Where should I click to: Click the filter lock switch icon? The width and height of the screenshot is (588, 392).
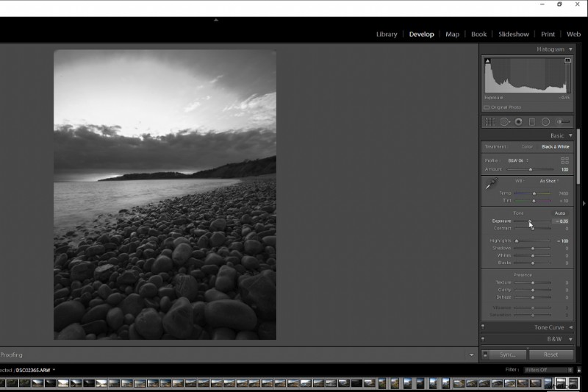(x=579, y=370)
